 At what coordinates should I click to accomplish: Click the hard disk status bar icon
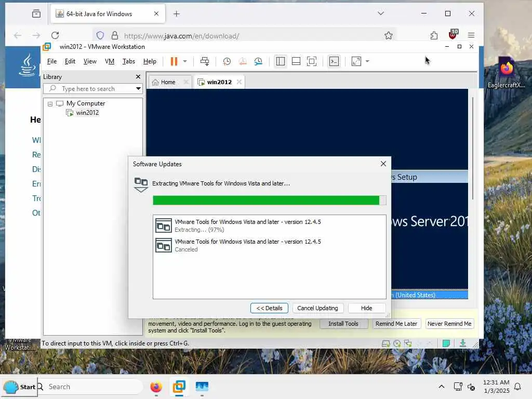(x=386, y=344)
